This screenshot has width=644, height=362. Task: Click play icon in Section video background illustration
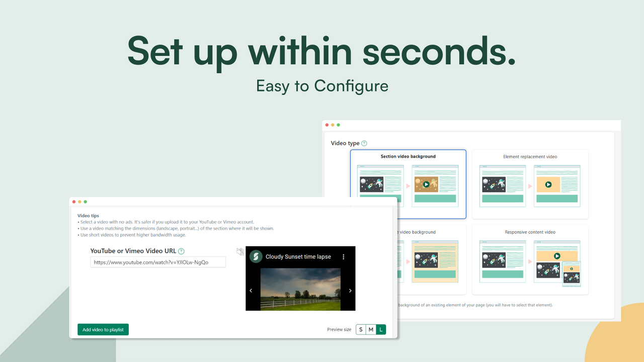coord(426,185)
